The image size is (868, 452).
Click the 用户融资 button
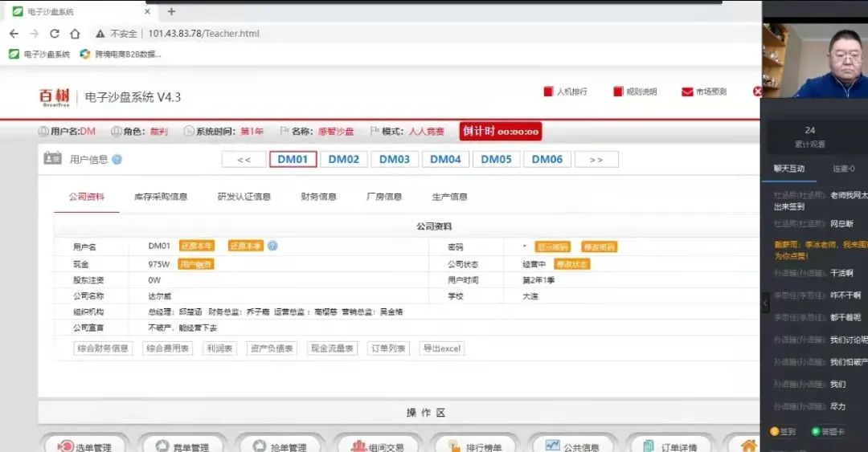[196, 264]
